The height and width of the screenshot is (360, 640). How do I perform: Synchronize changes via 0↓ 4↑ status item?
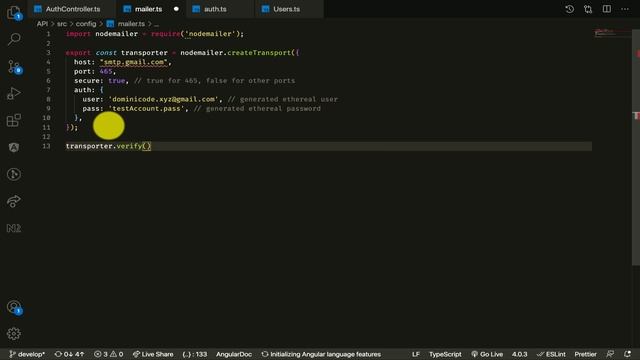[69, 354]
